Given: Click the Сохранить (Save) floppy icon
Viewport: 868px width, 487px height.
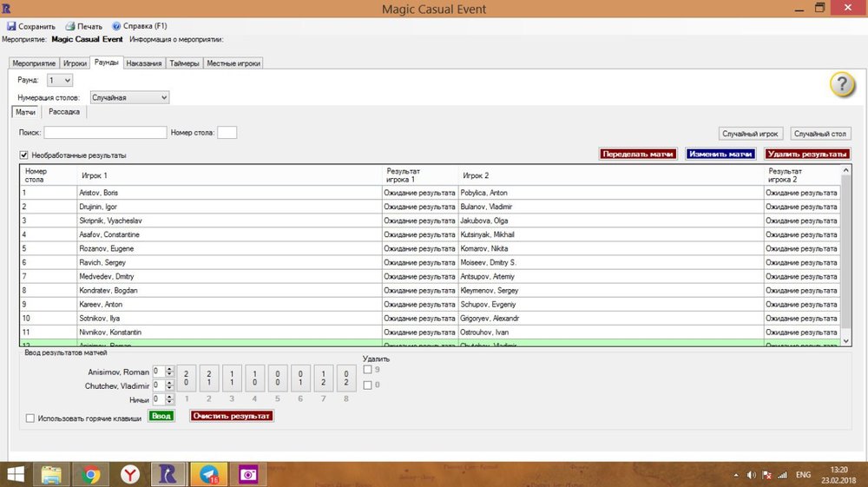Looking at the screenshot, I should pyautogui.click(x=11, y=26).
